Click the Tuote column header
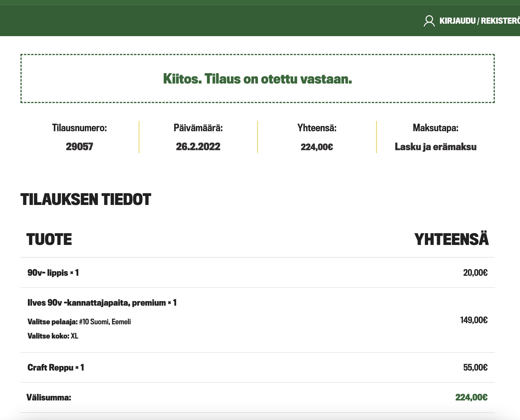This screenshot has width=520, height=420. tap(49, 239)
